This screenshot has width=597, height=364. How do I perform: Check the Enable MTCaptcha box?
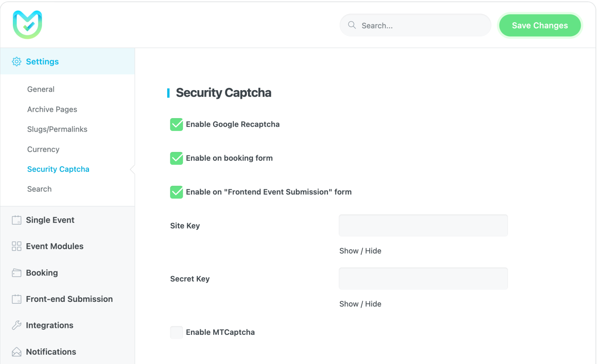pyautogui.click(x=176, y=333)
